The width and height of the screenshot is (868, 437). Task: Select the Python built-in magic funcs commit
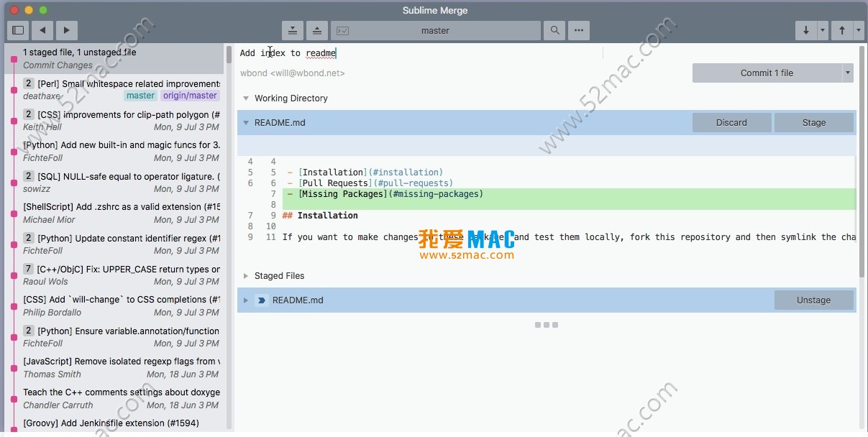(x=115, y=151)
